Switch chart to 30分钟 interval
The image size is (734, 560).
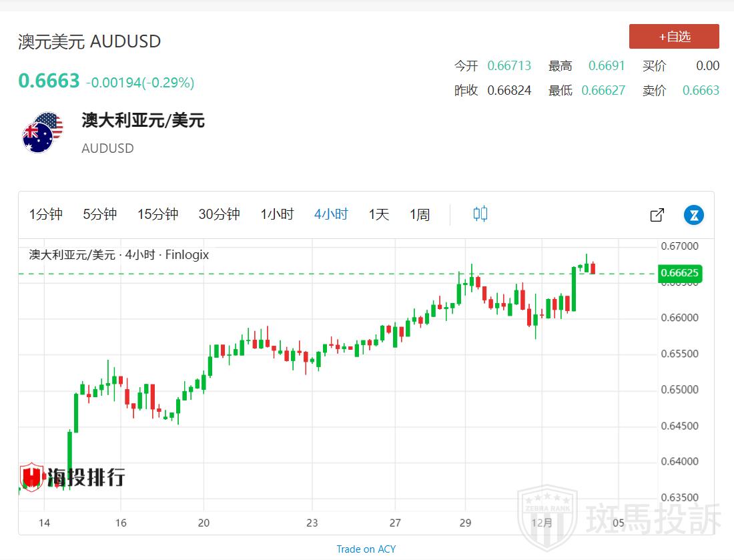pos(219,215)
